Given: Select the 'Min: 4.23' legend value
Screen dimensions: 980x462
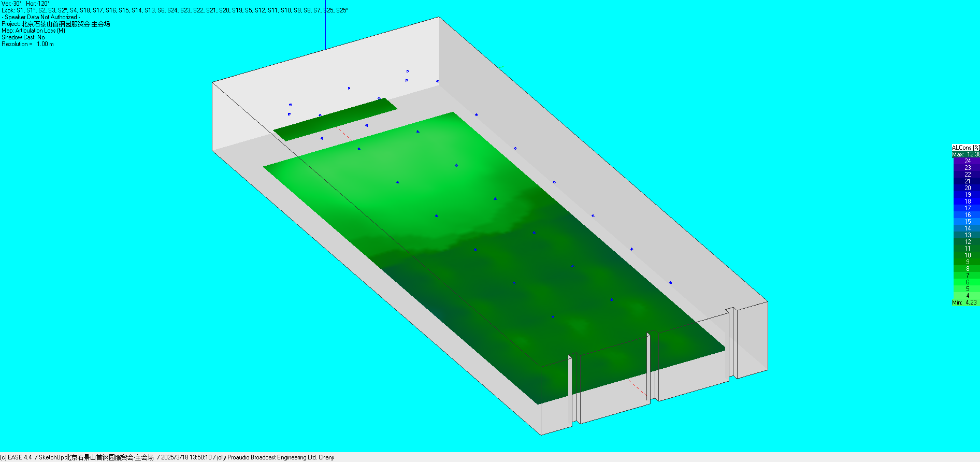Looking at the screenshot, I should pyautogui.click(x=964, y=302).
